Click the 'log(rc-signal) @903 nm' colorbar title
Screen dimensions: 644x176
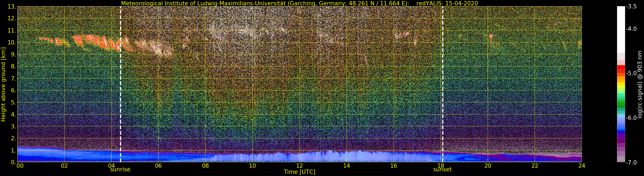click(x=640, y=84)
